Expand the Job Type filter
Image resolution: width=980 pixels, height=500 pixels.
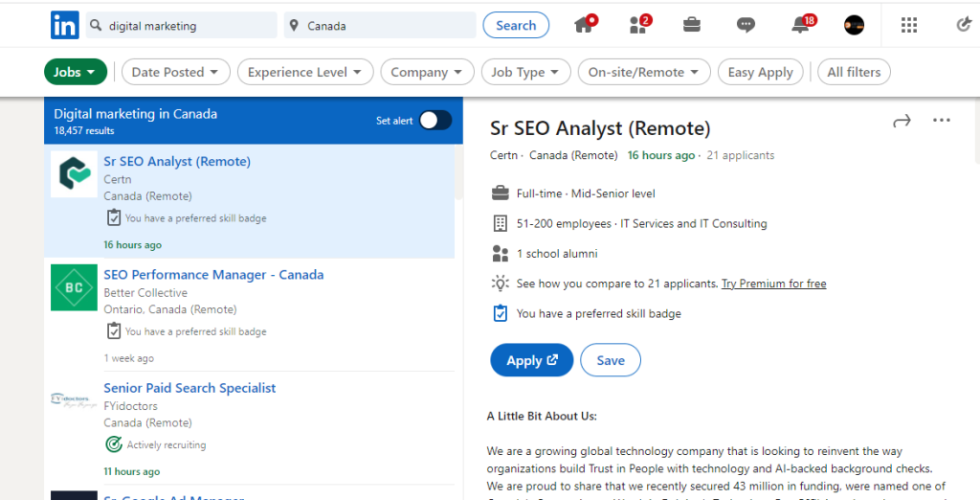tap(525, 72)
